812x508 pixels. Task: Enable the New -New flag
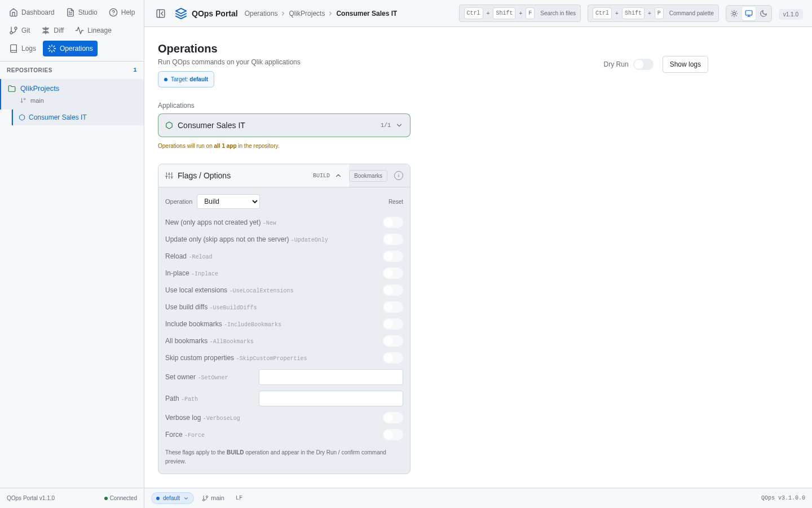pyautogui.click(x=393, y=222)
